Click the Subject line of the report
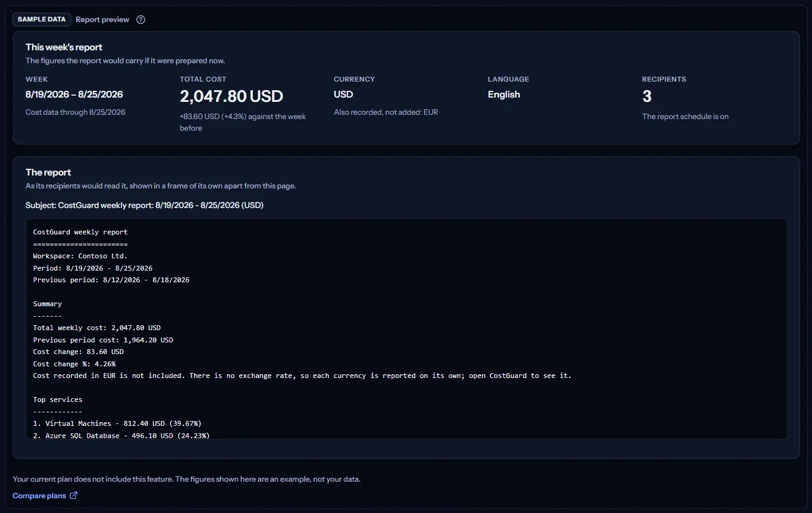The width and height of the screenshot is (812, 513). (144, 206)
